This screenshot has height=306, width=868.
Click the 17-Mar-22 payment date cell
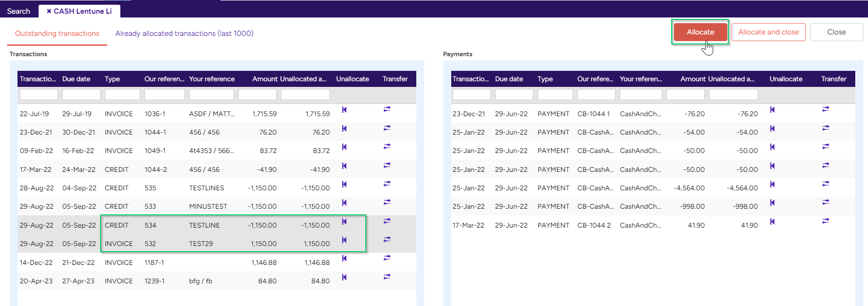468,225
